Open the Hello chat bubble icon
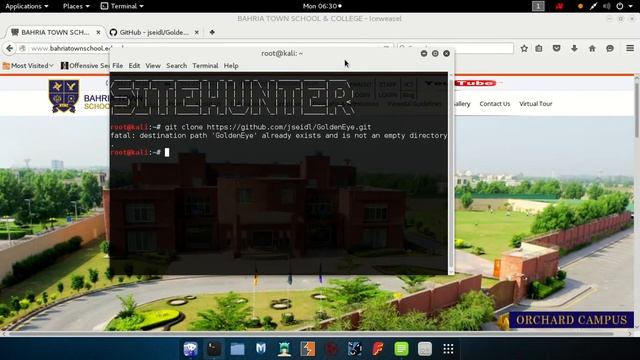Viewport: 640px width, 360px height. point(610,49)
